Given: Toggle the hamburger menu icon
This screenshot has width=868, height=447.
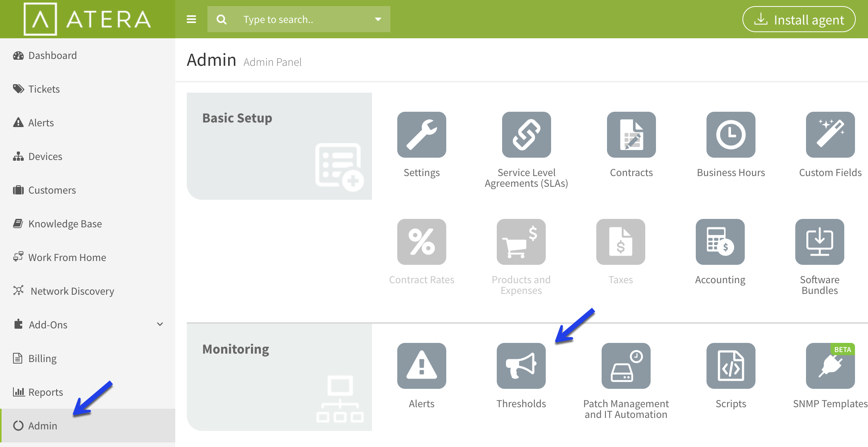Looking at the screenshot, I should click(x=191, y=19).
